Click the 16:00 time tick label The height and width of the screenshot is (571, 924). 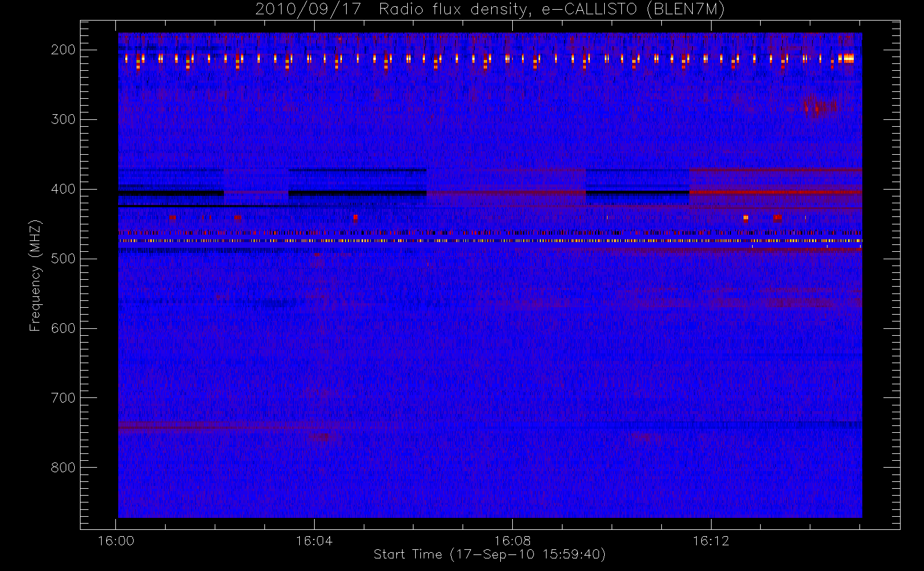[116, 541]
